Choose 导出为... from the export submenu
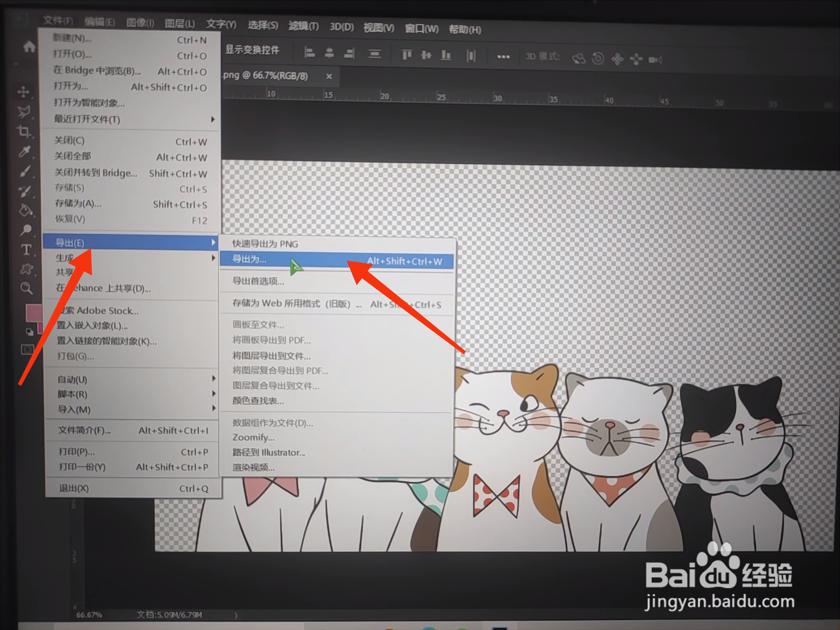The width and height of the screenshot is (840, 630). click(x=249, y=260)
